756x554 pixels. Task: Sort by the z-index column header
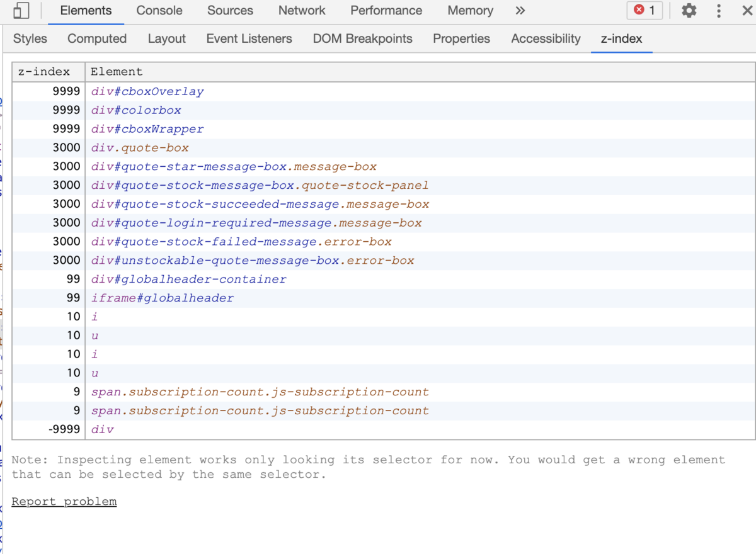(x=49, y=72)
